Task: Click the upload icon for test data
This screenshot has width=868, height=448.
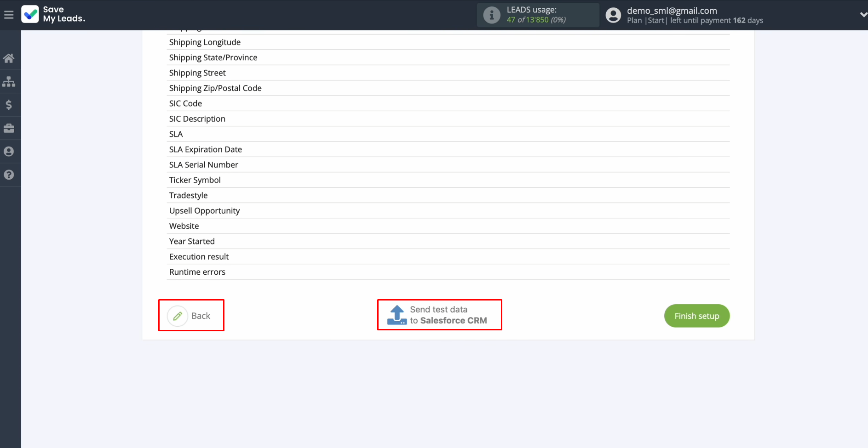Action: point(397,315)
